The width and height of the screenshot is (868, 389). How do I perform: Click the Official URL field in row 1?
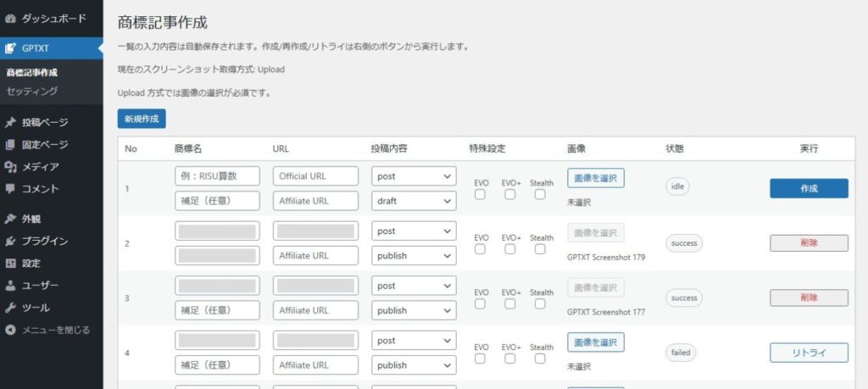[315, 176]
